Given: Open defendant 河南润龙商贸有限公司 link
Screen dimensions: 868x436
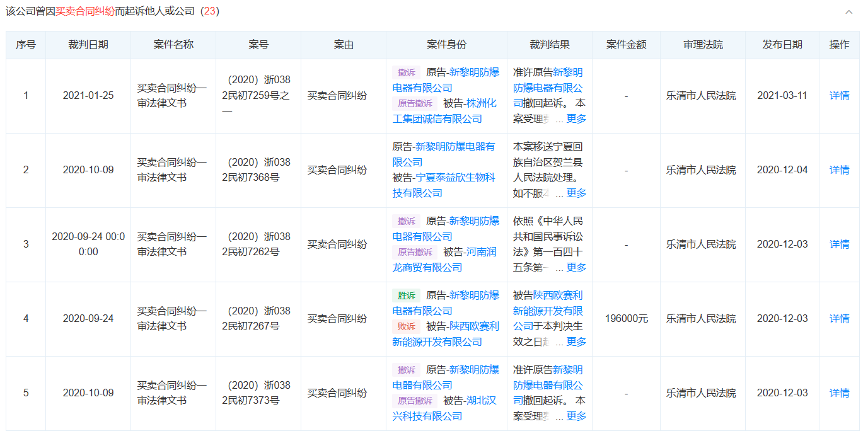Looking at the screenshot, I should point(444,260).
